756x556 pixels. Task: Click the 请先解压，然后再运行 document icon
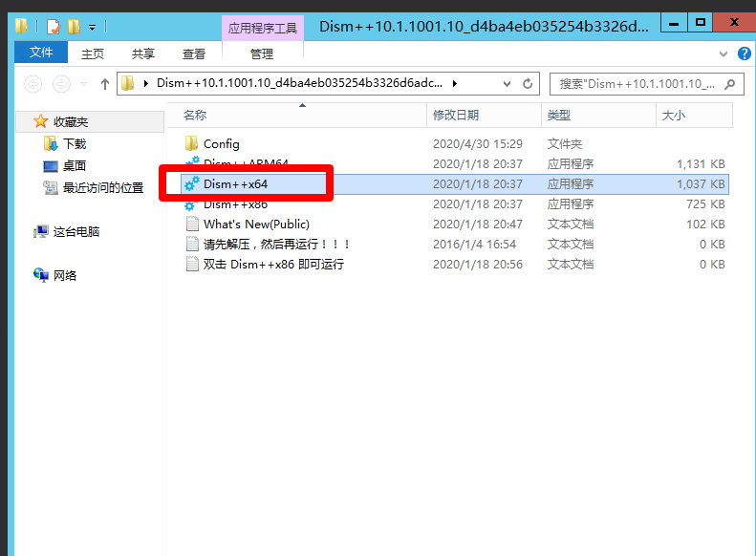click(x=192, y=244)
